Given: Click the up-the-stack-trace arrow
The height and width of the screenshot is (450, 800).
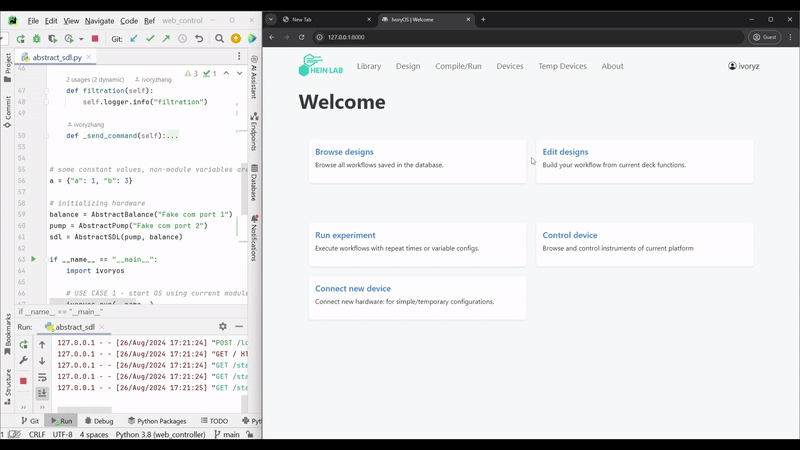Looking at the screenshot, I should tap(42, 345).
